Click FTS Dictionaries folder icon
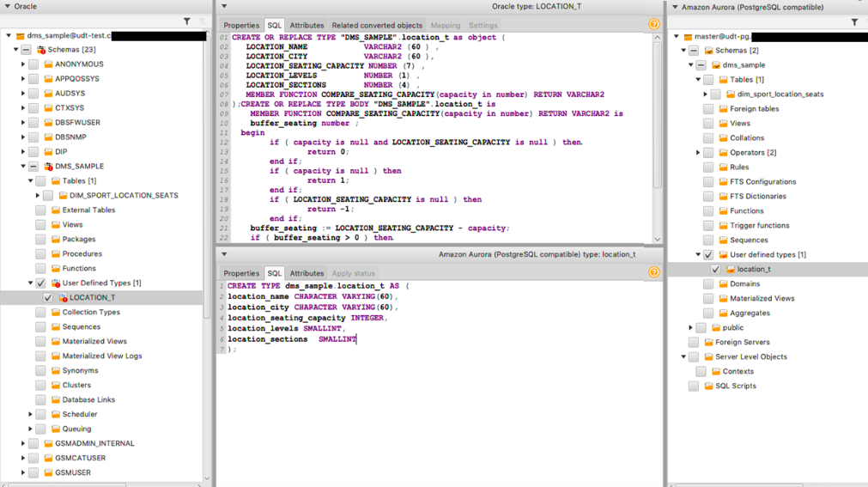868x487 pixels. coord(724,196)
